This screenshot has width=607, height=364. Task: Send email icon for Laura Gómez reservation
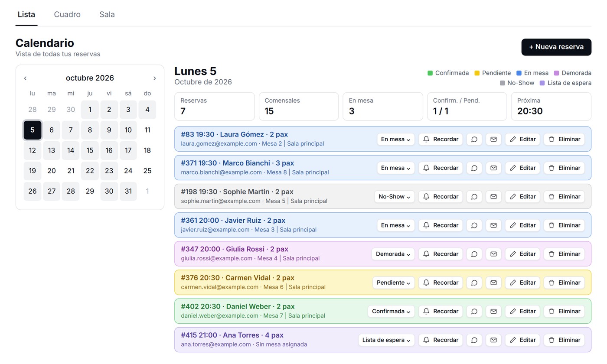click(x=493, y=139)
